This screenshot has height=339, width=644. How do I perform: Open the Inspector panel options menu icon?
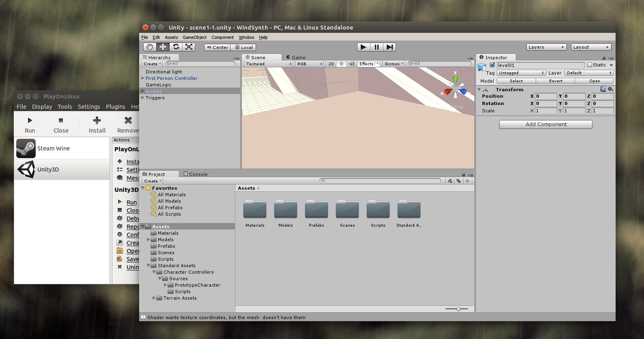pyautogui.click(x=611, y=58)
